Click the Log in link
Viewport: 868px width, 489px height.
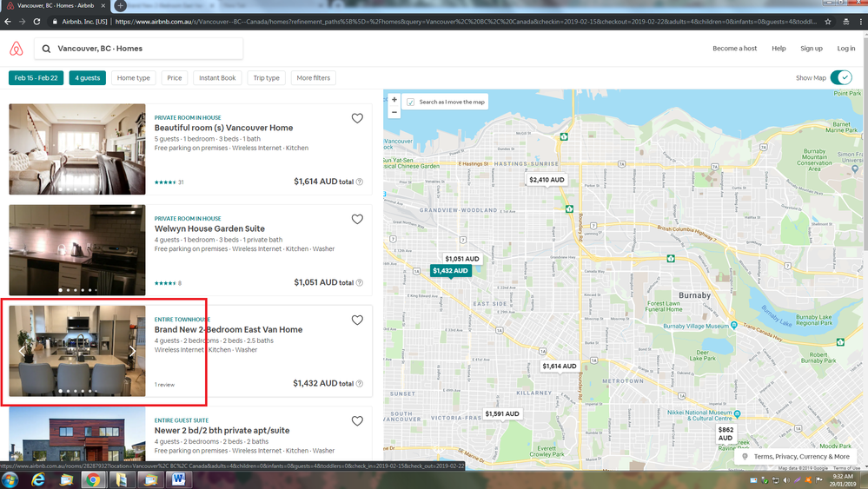tap(845, 49)
